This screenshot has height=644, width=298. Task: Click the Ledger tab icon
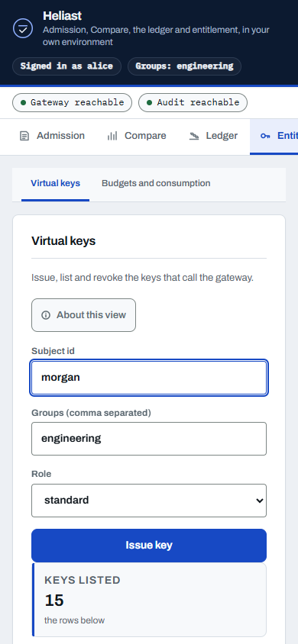193,136
